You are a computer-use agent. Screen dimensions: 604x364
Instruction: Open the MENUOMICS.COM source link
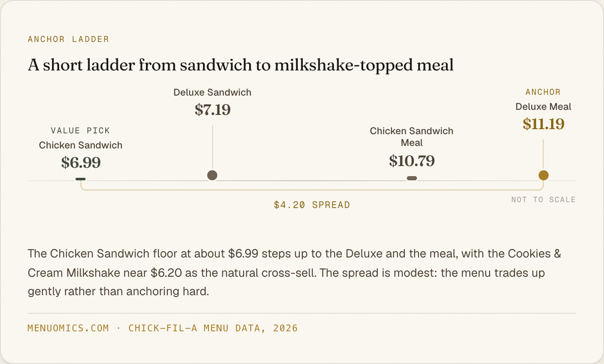click(68, 328)
